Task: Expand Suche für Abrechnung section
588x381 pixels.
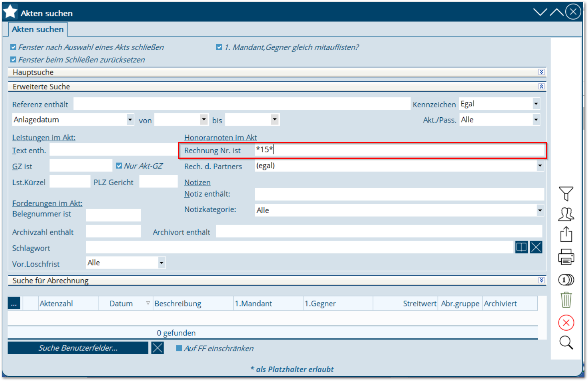Action: [x=541, y=280]
